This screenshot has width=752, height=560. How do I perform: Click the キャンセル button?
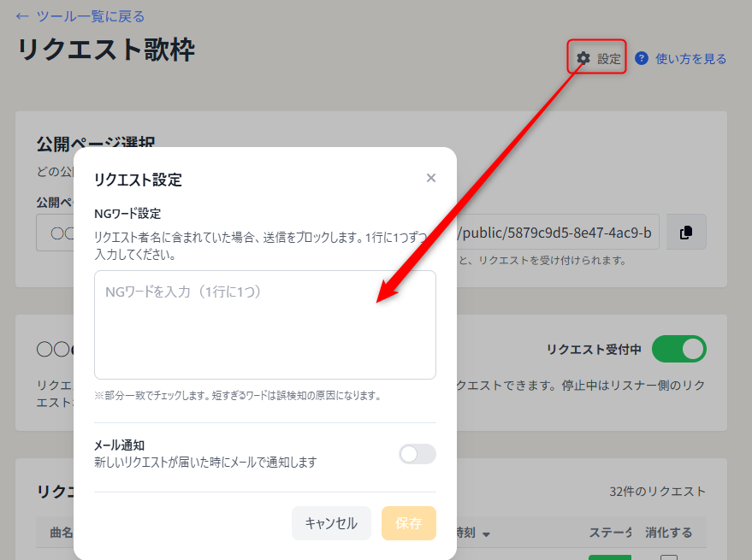tap(331, 523)
